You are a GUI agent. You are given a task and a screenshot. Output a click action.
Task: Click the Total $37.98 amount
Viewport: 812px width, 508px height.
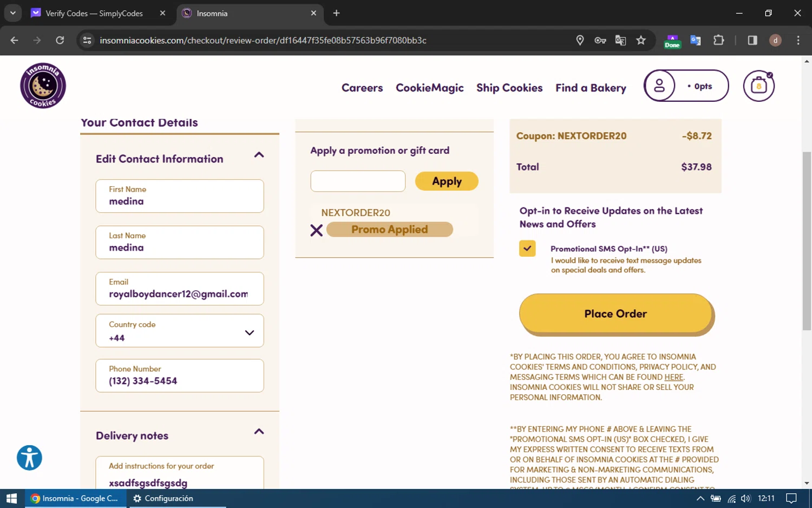tap(696, 167)
